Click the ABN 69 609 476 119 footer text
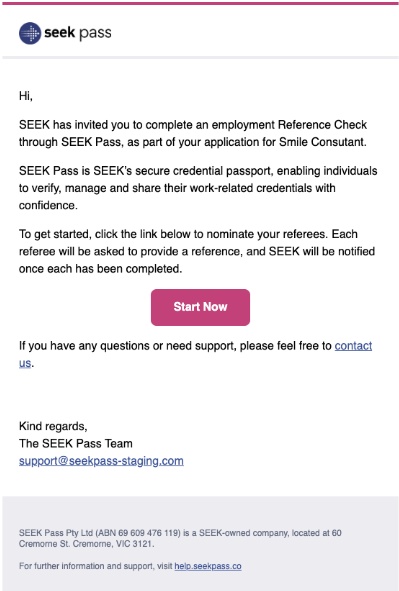The image size is (399, 591). pyautogui.click(x=138, y=533)
